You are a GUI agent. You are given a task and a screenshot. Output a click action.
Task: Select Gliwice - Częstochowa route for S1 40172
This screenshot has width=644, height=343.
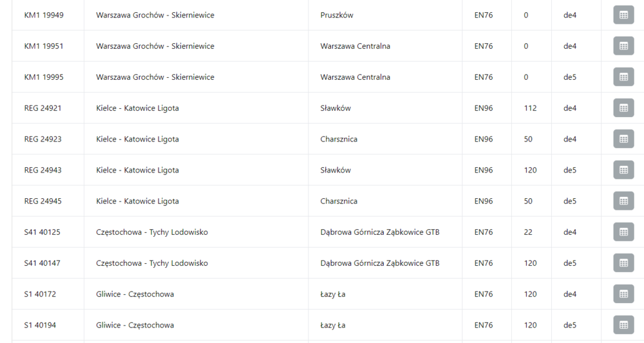[x=135, y=294]
